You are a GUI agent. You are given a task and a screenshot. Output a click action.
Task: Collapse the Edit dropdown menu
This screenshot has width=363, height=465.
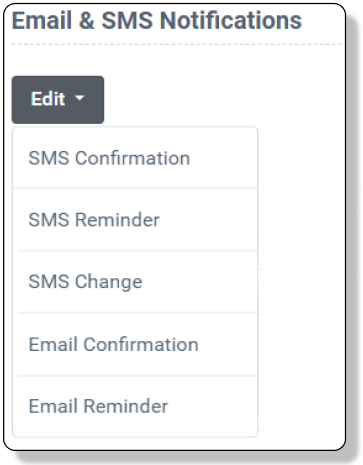tap(58, 100)
